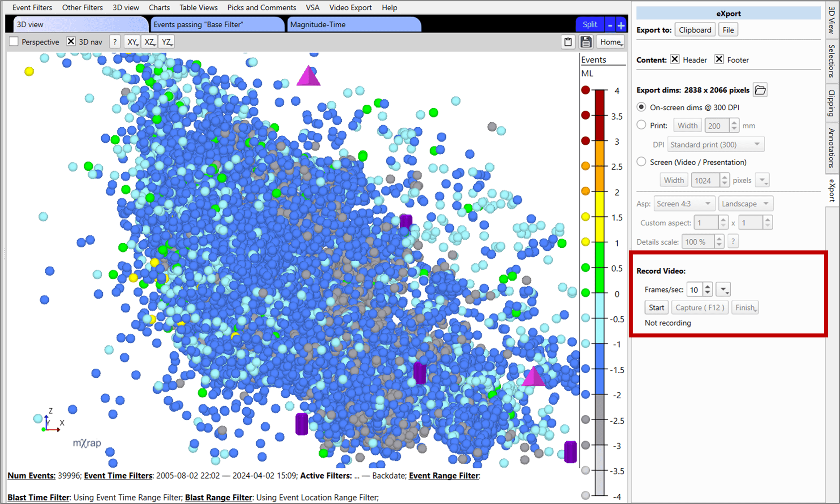The height and width of the screenshot is (504, 840).
Task: Click the Start recording button
Action: point(656,308)
